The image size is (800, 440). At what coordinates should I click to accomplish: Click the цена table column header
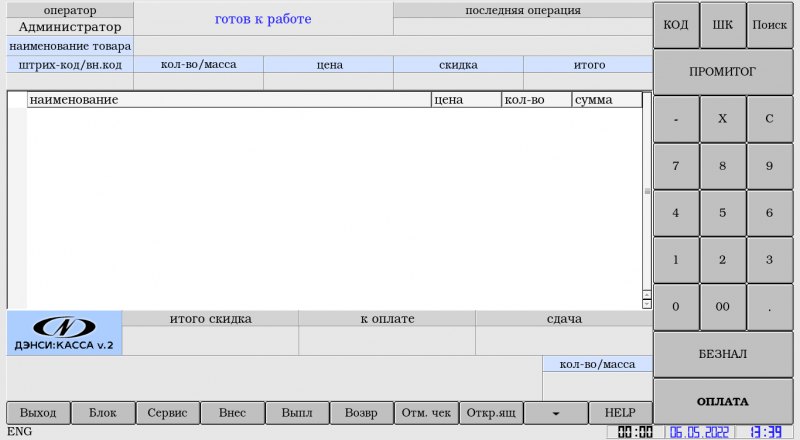tap(466, 100)
